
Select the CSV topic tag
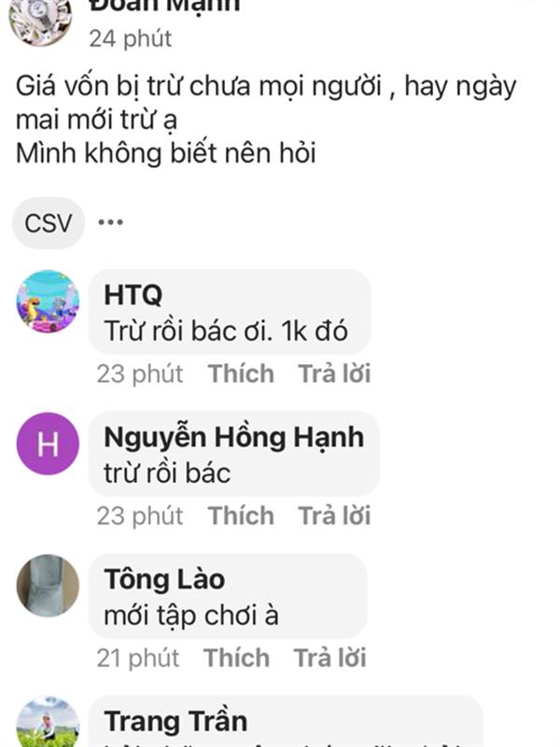click(49, 223)
